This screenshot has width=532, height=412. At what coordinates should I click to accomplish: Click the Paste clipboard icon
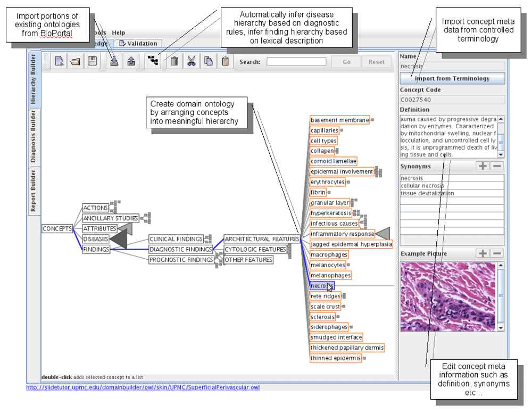click(x=225, y=61)
